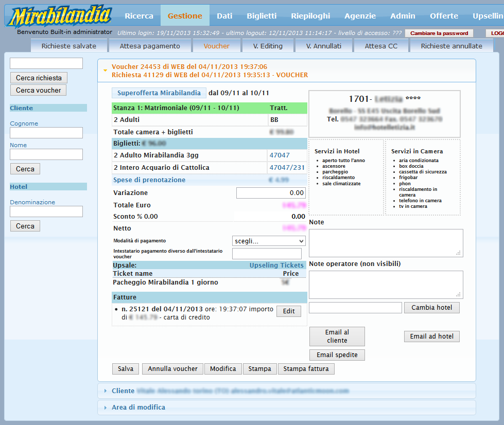Open the Superofferta Mirabilandia link

click(159, 93)
